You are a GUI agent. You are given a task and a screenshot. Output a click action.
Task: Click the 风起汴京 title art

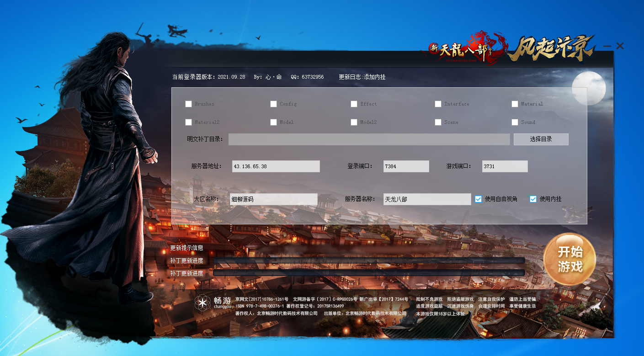tap(552, 48)
